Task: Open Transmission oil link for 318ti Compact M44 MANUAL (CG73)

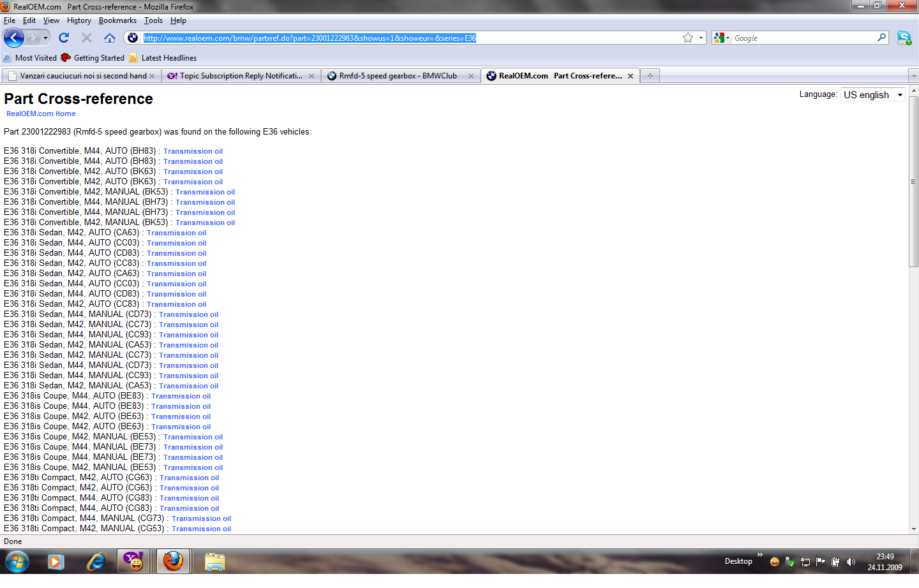Action: coord(201,518)
